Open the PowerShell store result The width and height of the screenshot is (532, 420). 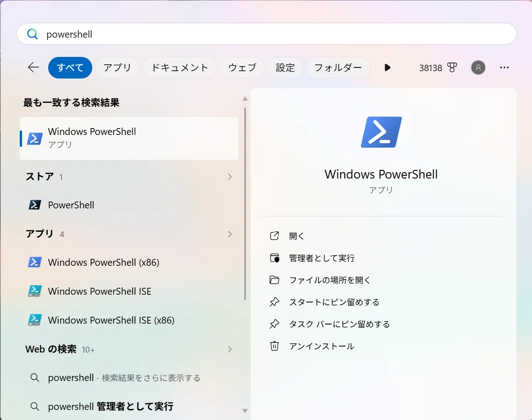(129, 205)
